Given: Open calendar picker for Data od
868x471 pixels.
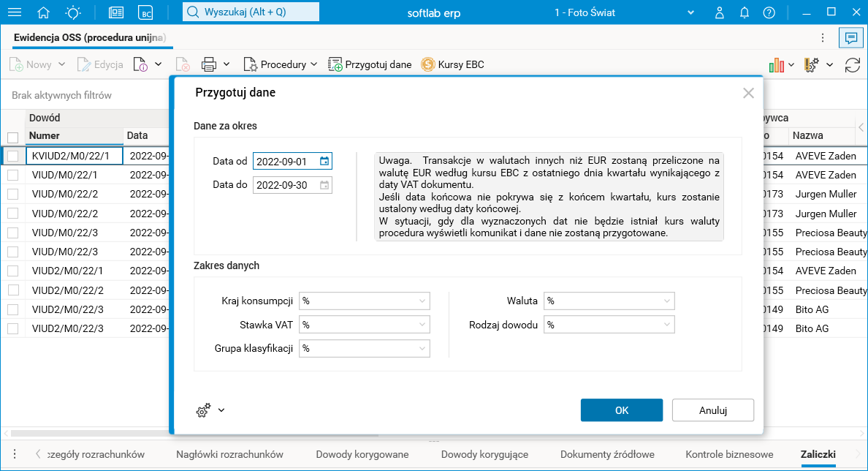Looking at the screenshot, I should pyautogui.click(x=324, y=161).
